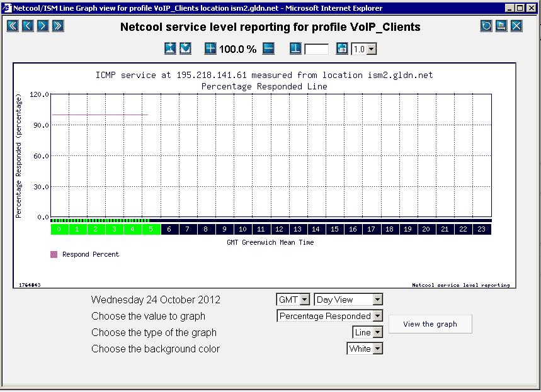The image size is (541, 392).
Task: Select hour 9 on the timeline
Action: click(x=224, y=229)
